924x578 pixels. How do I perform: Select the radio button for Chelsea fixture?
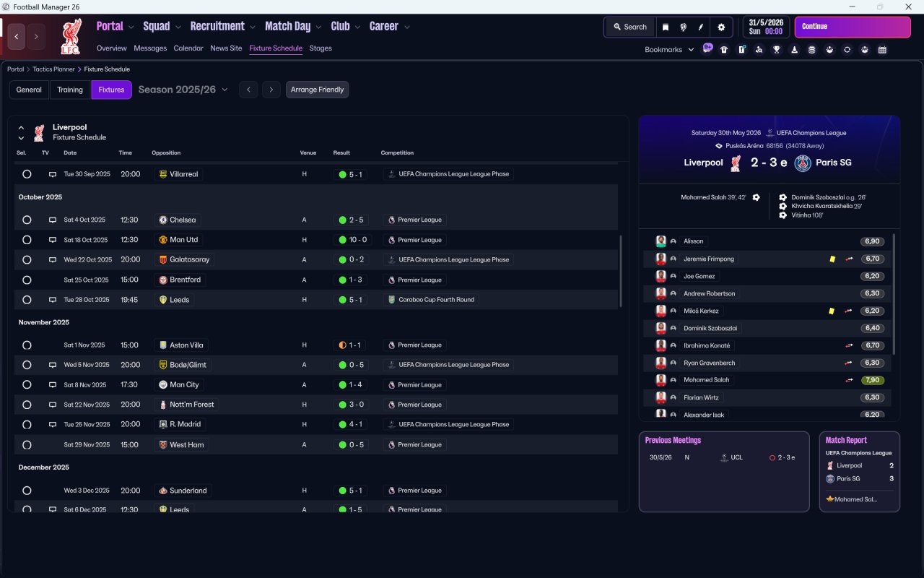(27, 220)
